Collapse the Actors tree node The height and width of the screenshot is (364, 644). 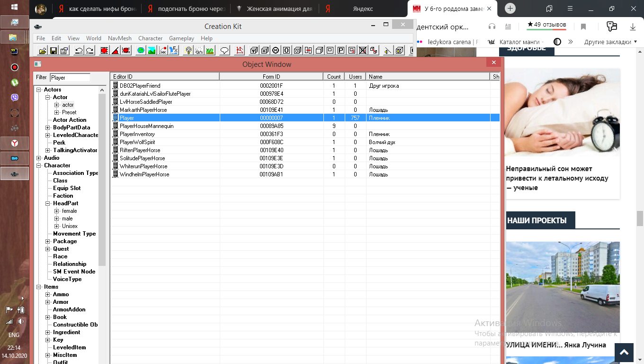pyautogui.click(x=39, y=90)
